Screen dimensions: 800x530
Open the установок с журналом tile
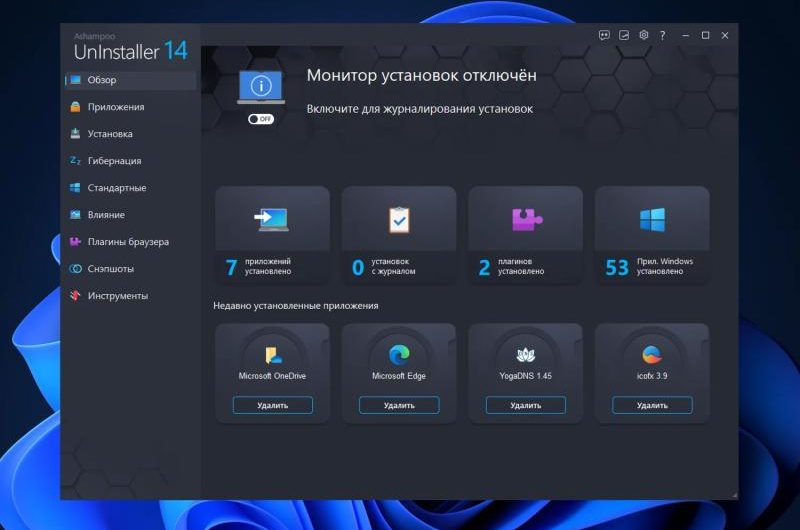tap(399, 235)
